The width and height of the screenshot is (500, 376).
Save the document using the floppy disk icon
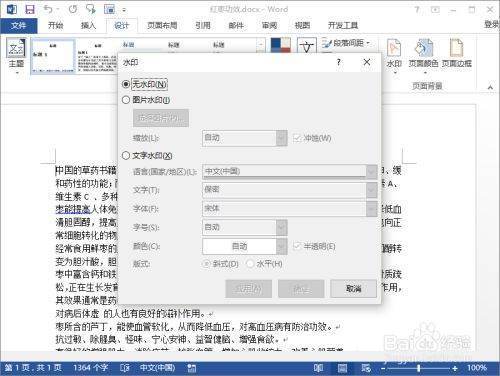click(30, 9)
